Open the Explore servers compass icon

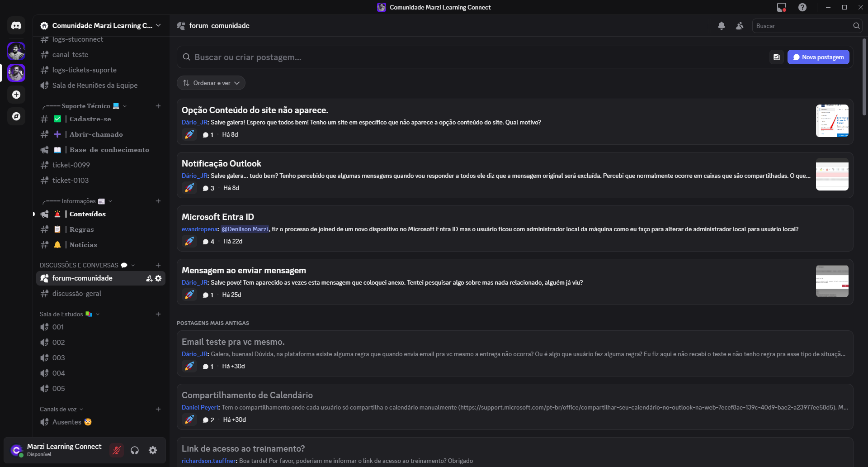16,116
